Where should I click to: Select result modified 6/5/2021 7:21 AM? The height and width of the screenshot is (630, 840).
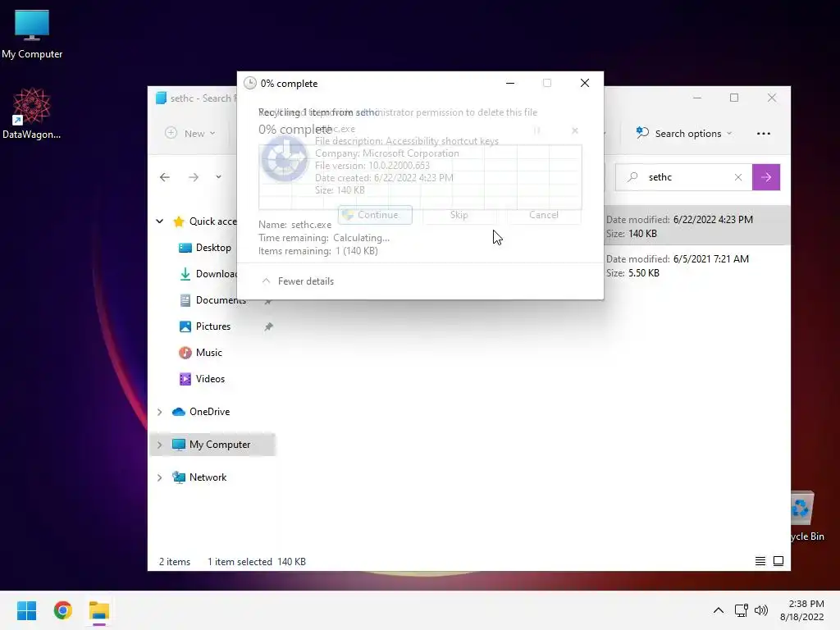pos(696,266)
